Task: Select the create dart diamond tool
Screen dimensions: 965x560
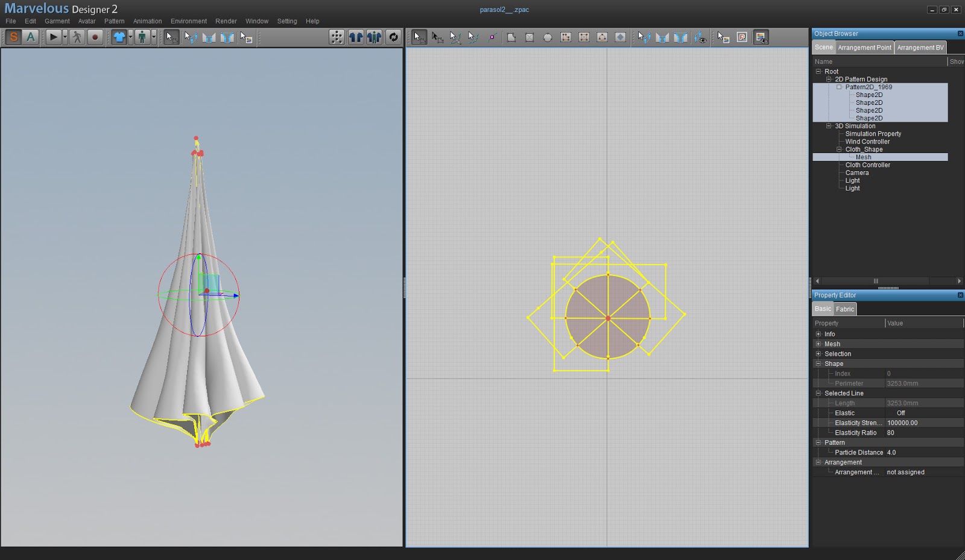Action: pos(621,37)
